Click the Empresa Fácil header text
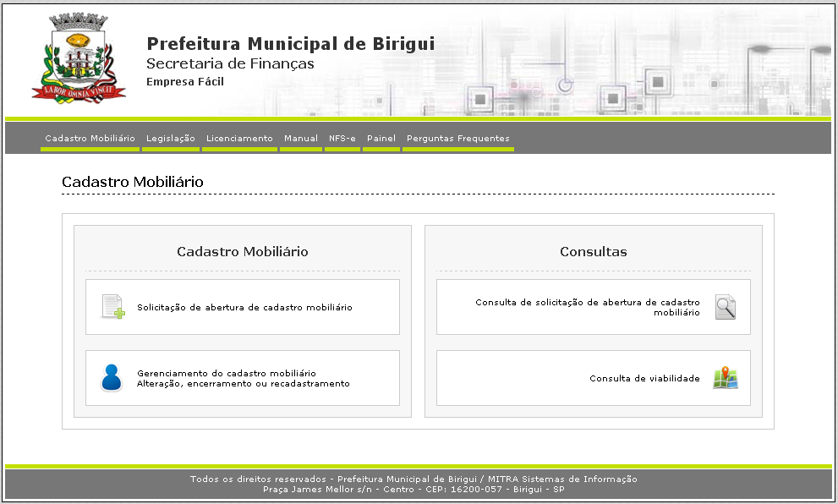838x504 pixels. click(185, 82)
